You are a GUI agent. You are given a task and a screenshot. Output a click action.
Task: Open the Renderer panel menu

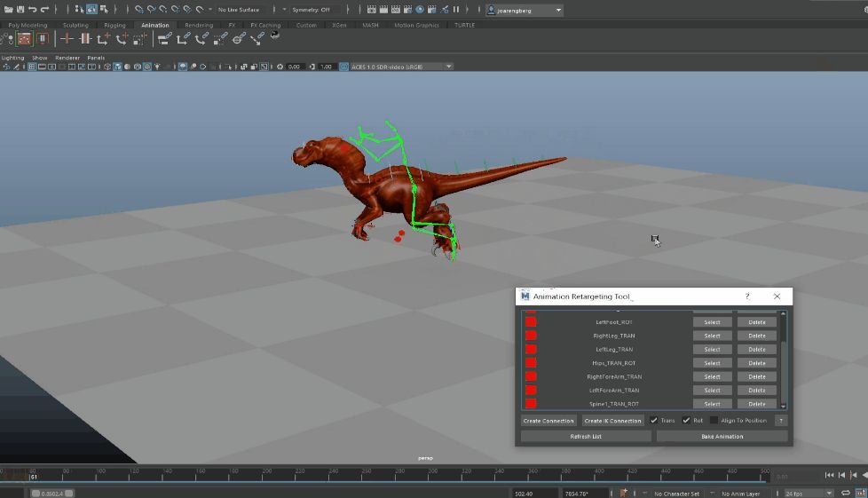(x=67, y=58)
